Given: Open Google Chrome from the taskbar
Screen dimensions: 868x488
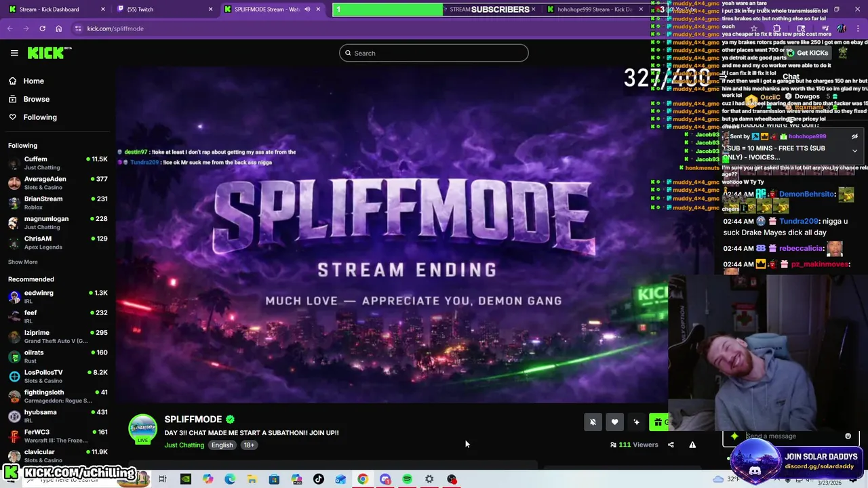Looking at the screenshot, I should [363, 479].
